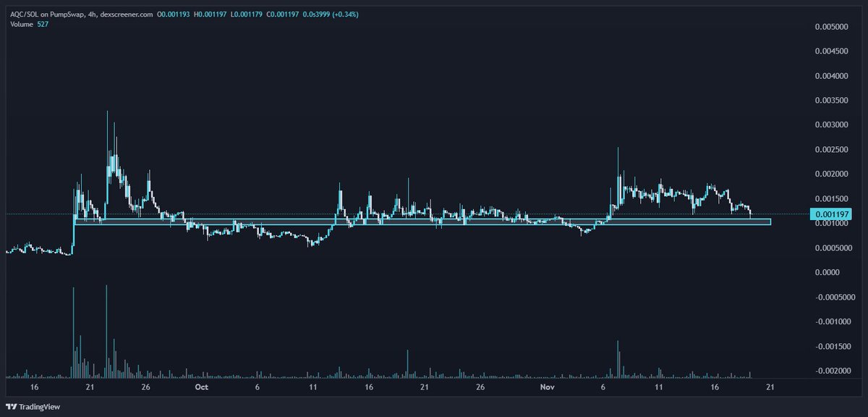Click the -0.001500 price axis label
868x417 pixels.
(x=834, y=346)
